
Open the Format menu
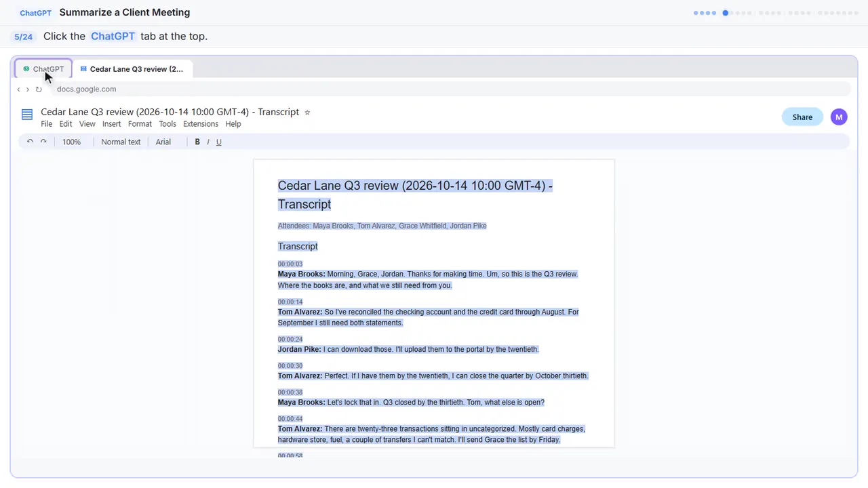tap(140, 124)
